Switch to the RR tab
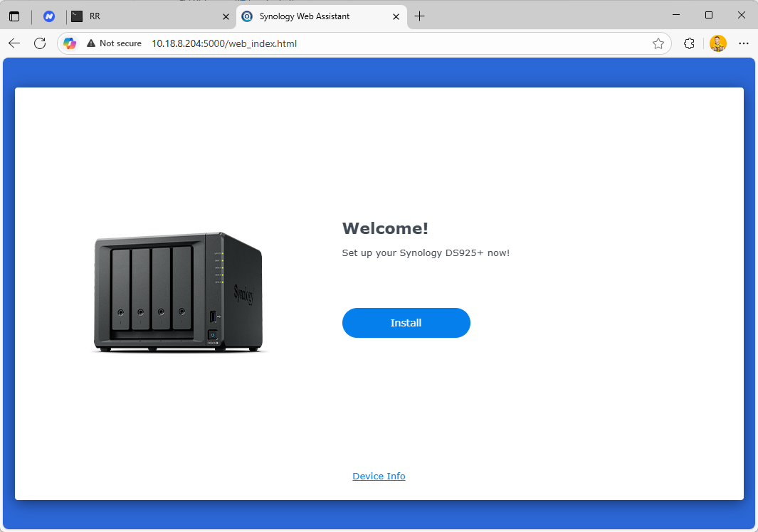758x532 pixels. coord(150,16)
